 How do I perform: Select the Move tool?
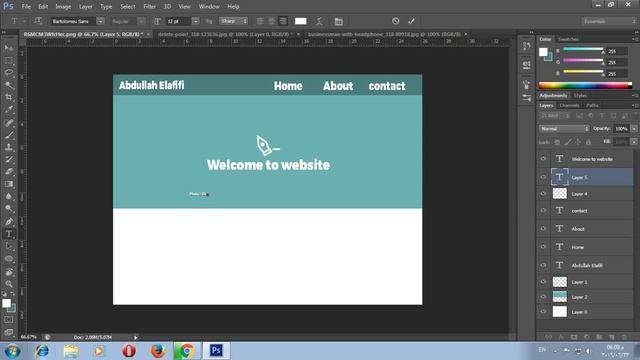coord(9,48)
